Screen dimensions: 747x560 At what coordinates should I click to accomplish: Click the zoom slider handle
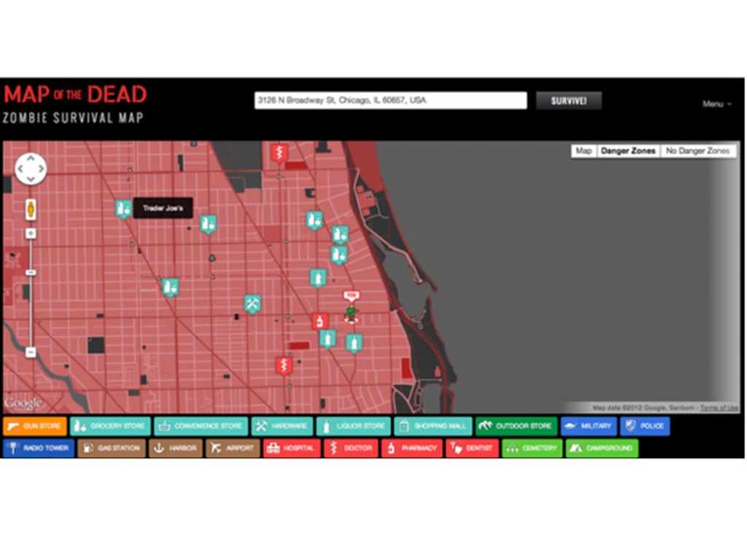(x=31, y=273)
